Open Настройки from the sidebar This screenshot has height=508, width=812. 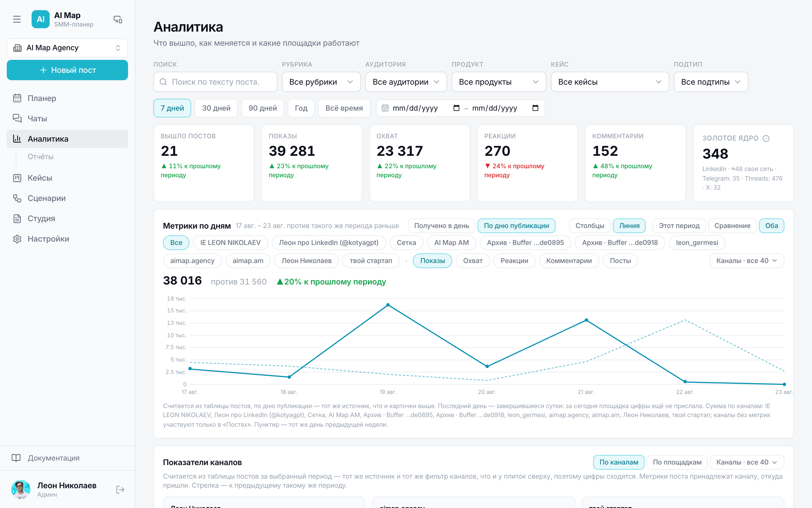pos(67,239)
